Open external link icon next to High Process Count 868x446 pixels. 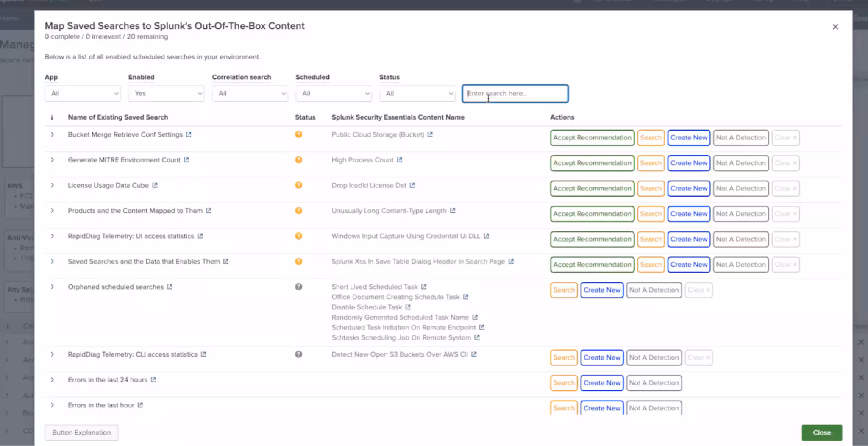pyautogui.click(x=399, y=160)
